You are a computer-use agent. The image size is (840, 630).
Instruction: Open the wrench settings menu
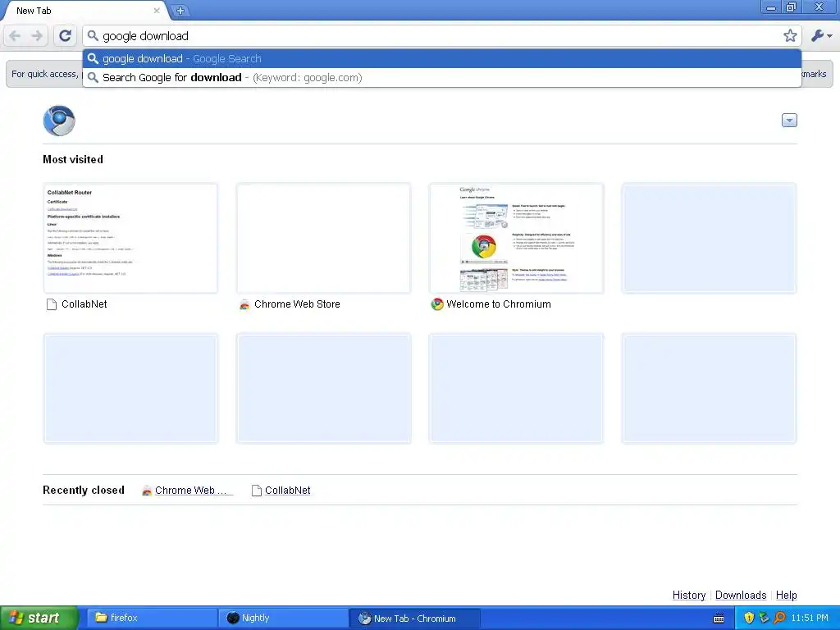pyautogui.click(x=821, y=36)
